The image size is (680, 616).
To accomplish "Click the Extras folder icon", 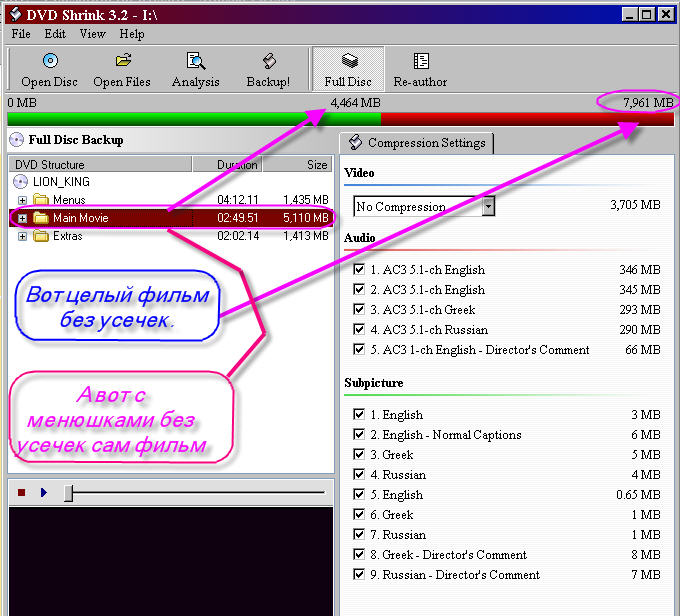I will tap(41, 236).
